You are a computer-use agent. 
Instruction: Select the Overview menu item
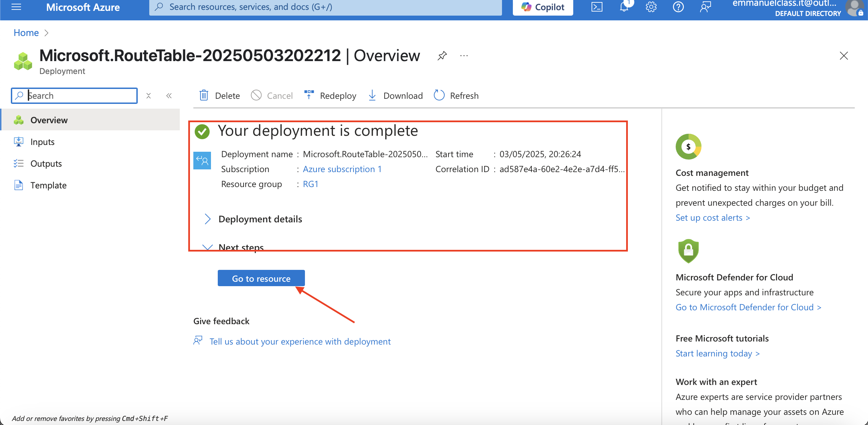[x=90, y=120]
